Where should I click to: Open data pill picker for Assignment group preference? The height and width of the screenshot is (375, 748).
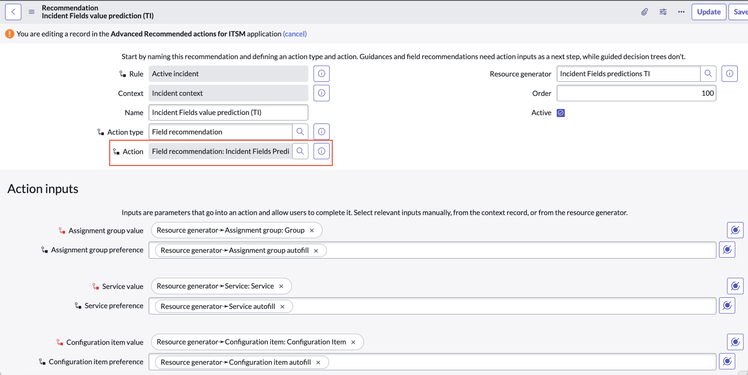point(727,250)
